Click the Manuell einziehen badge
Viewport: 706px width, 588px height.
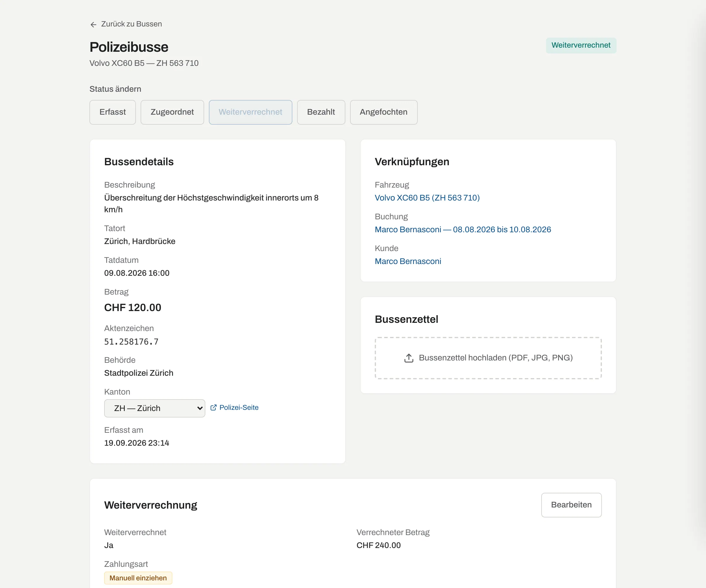point(138,578)
